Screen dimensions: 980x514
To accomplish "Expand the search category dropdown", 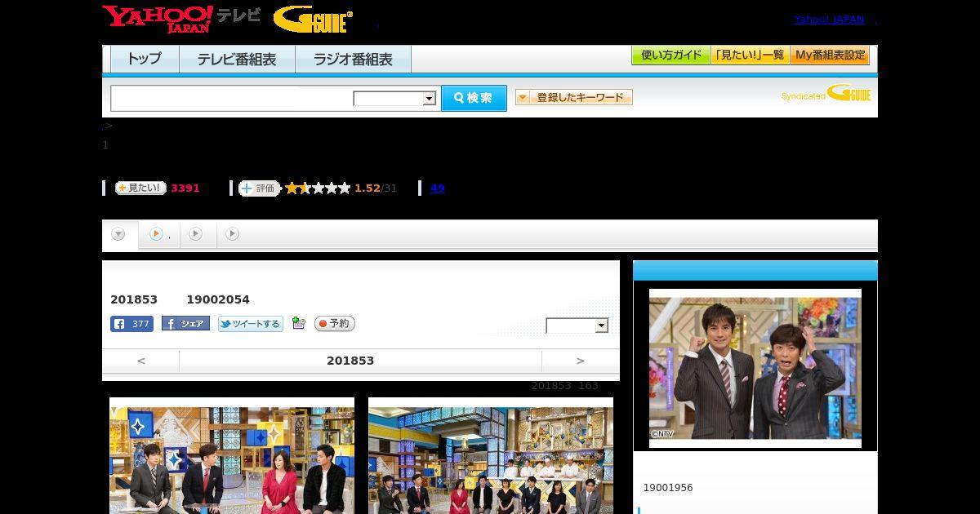I will pyautogui.click(x=394, y=99).
